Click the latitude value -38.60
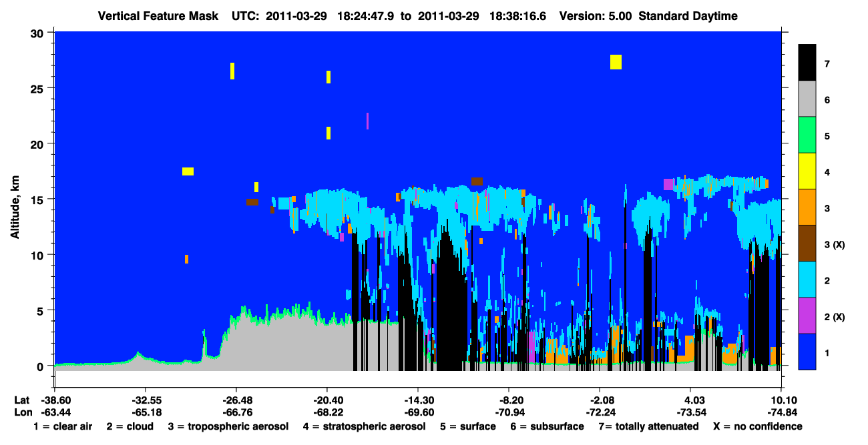The width and height of the screenshot is (868, 445). tap(55, 400)
